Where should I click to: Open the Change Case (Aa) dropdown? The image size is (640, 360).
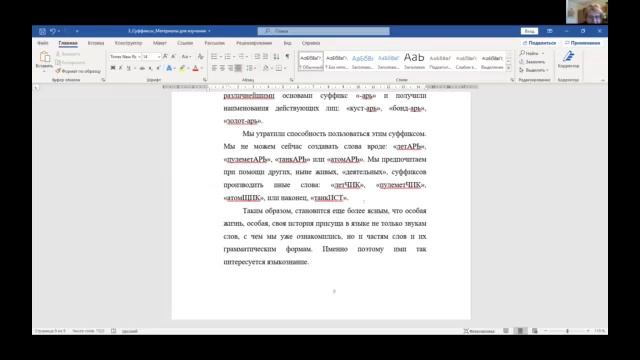tap(186, 56)
